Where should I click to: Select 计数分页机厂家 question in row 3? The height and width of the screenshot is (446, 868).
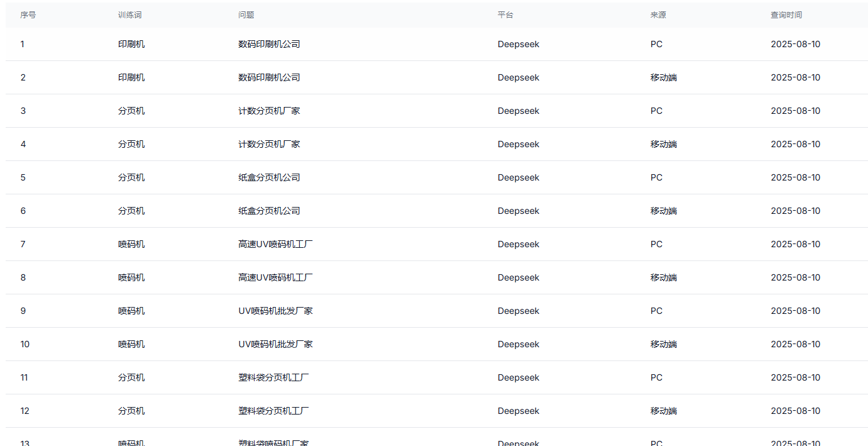269,111
